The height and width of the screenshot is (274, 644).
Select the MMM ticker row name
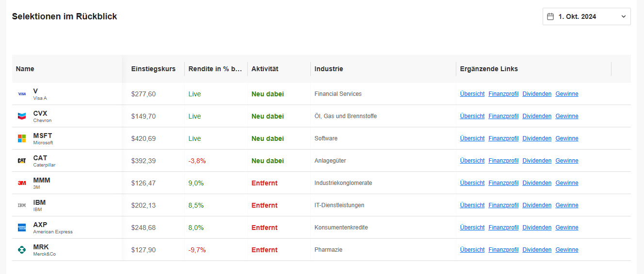42,180
